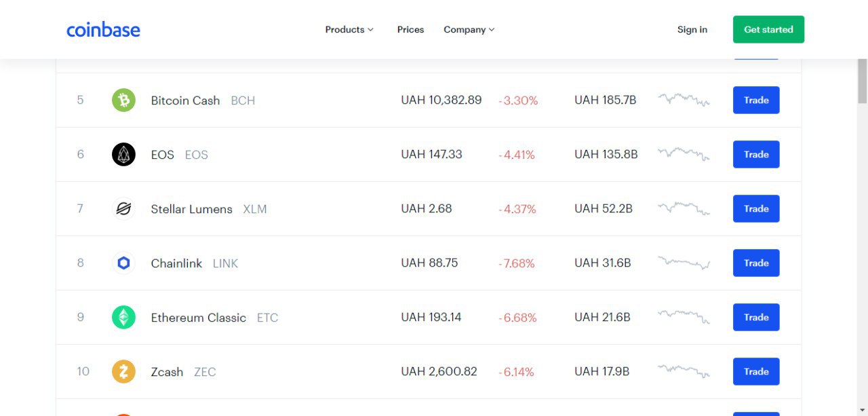The width and height of the screenshot is (868, 416).
Task: Expand the Company dropdown menu
Action: [x=469, y=30]
